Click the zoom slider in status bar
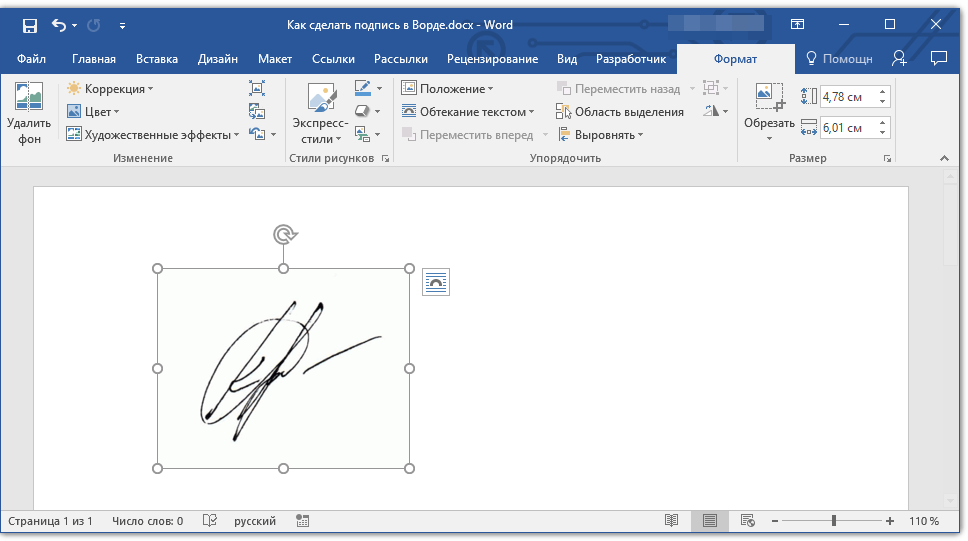968x541 pixels. point(834,521)
